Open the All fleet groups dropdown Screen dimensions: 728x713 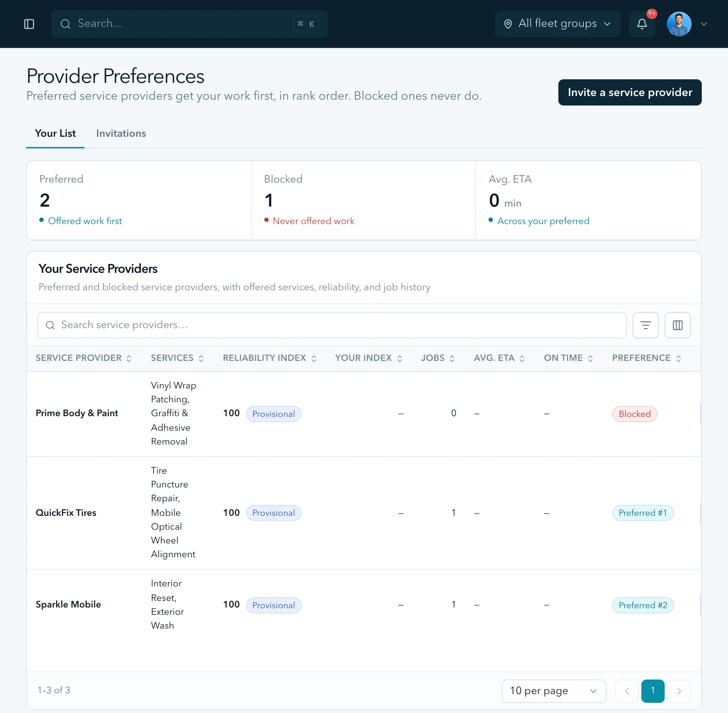click(557, 24)
